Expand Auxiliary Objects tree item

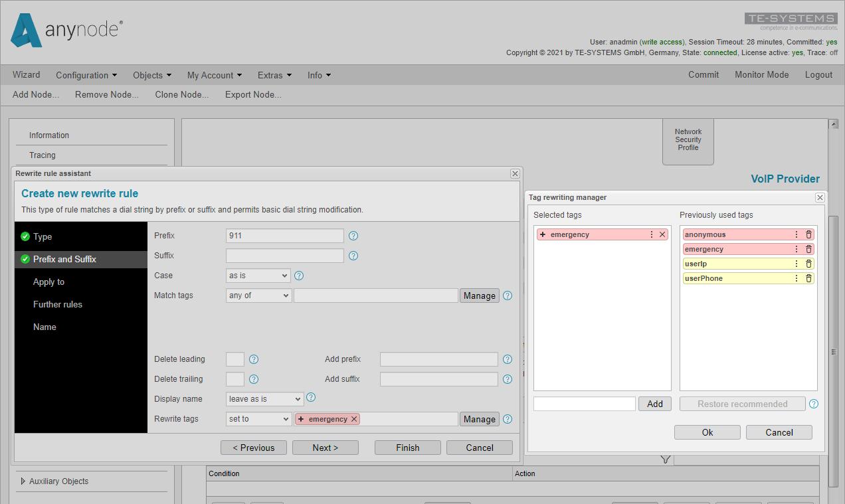pos(23,481)
